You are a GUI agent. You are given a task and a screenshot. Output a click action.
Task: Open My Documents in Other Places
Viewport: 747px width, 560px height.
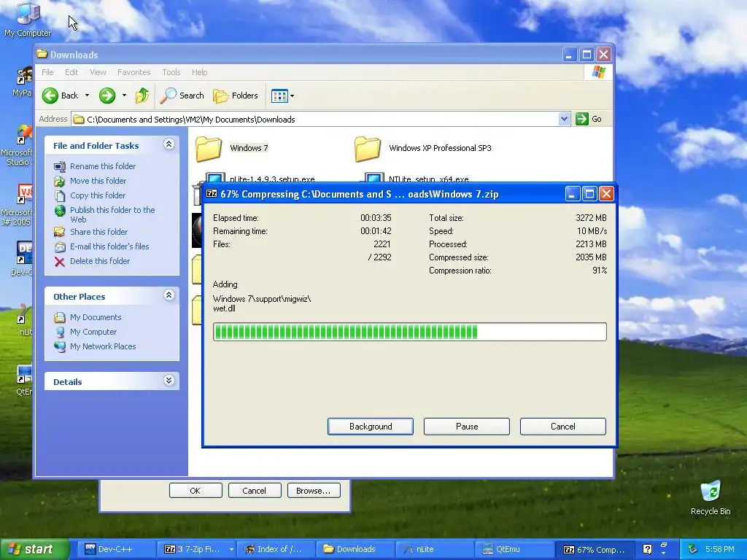click(x=96, y=317)
